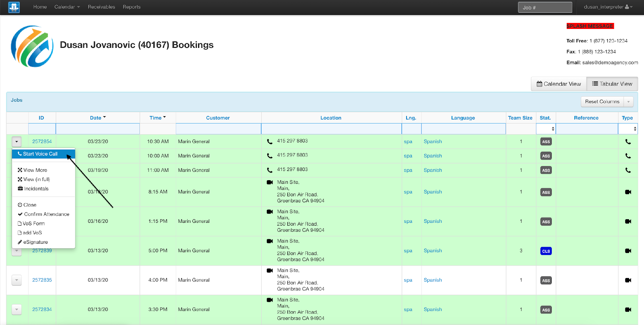Expand row actions for job 2572835

click(x=17, y=280)
